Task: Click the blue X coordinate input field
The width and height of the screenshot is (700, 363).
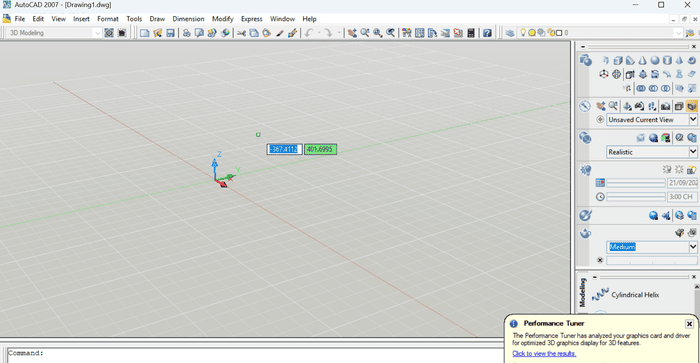Action: pyautogui.click(x=285, y=149)
